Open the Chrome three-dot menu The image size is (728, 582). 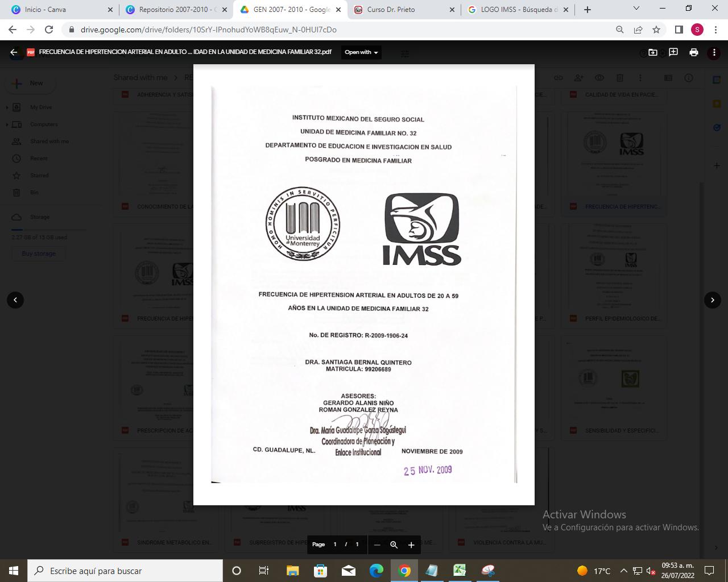click(715, 30)
